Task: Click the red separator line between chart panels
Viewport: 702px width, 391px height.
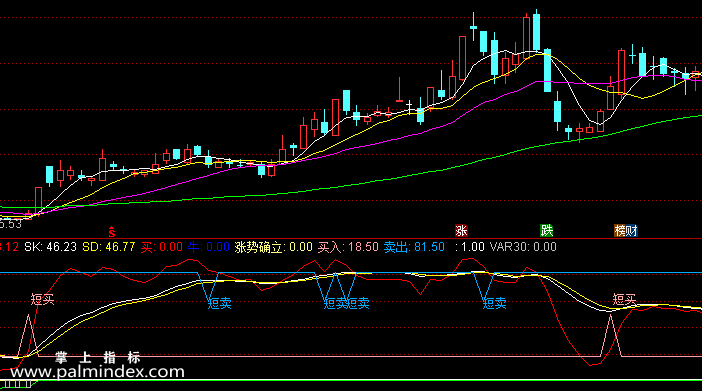Action: (x=351, y=239)
